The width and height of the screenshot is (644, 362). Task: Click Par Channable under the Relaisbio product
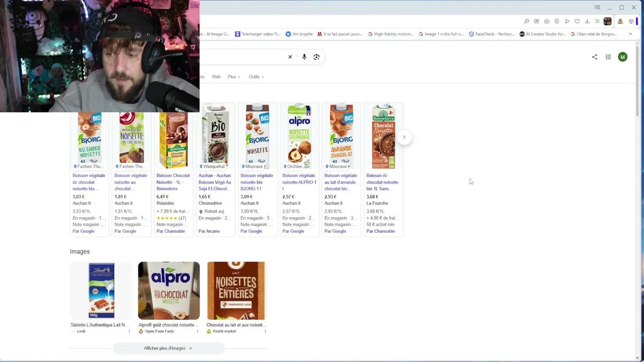pyautogui.click(x=171, y=231)
